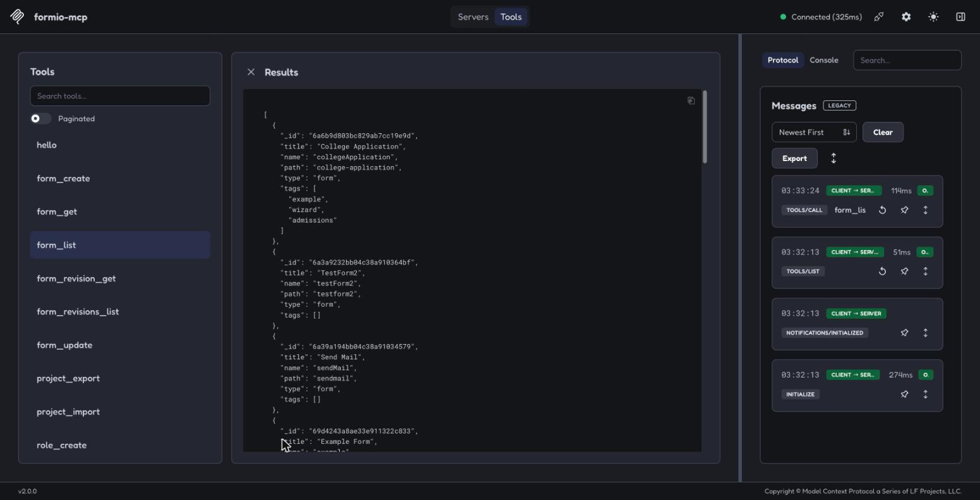Clear the messages list
Viewport: 980px width, 500px height.
[883, 132]
